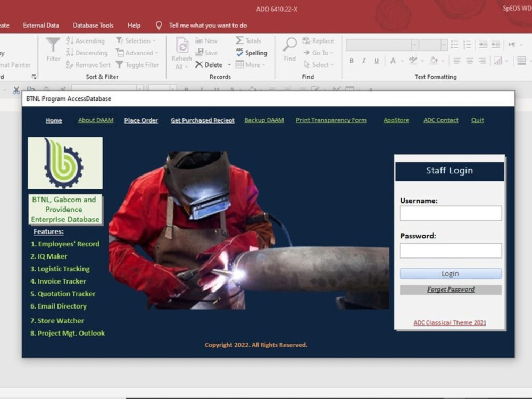
Task: Click the Text Formatting section label
Action: point(436,77)
